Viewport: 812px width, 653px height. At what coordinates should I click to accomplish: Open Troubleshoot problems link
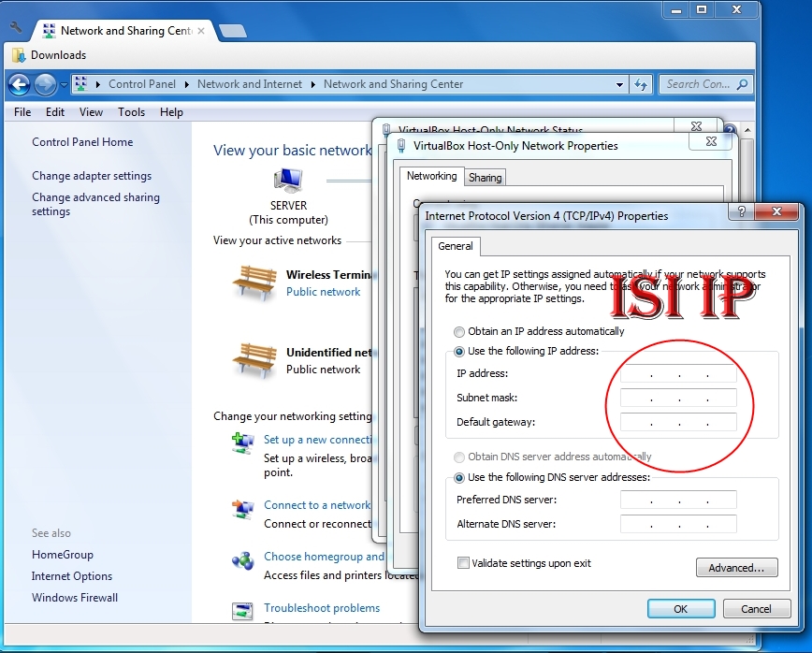coord(322,608)
